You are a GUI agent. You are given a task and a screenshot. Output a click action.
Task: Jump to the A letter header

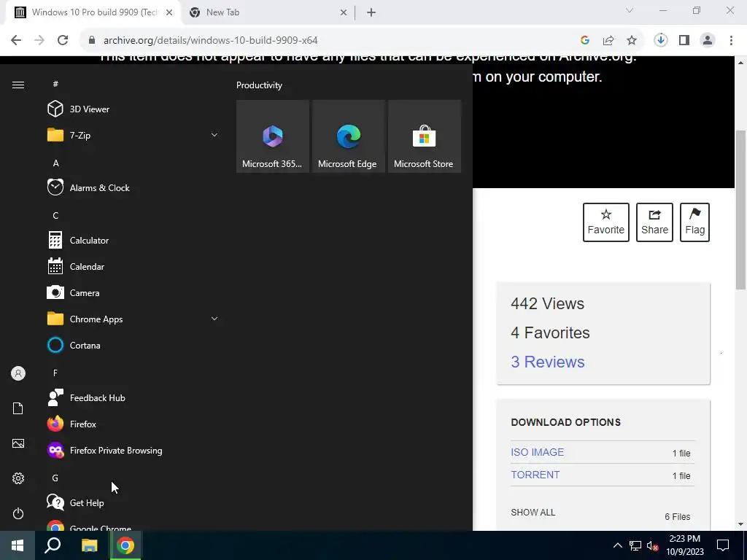click(55, 163)
